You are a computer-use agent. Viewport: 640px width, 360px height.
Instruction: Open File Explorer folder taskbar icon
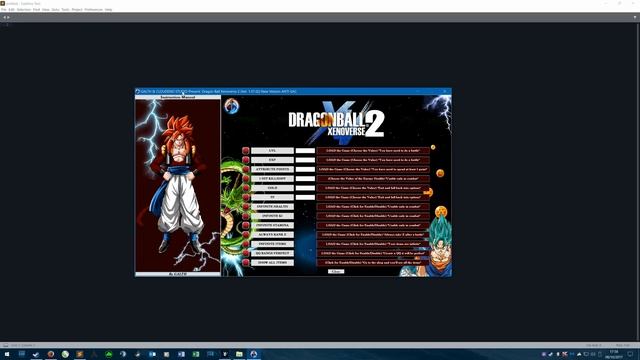(x=239, y=354)
